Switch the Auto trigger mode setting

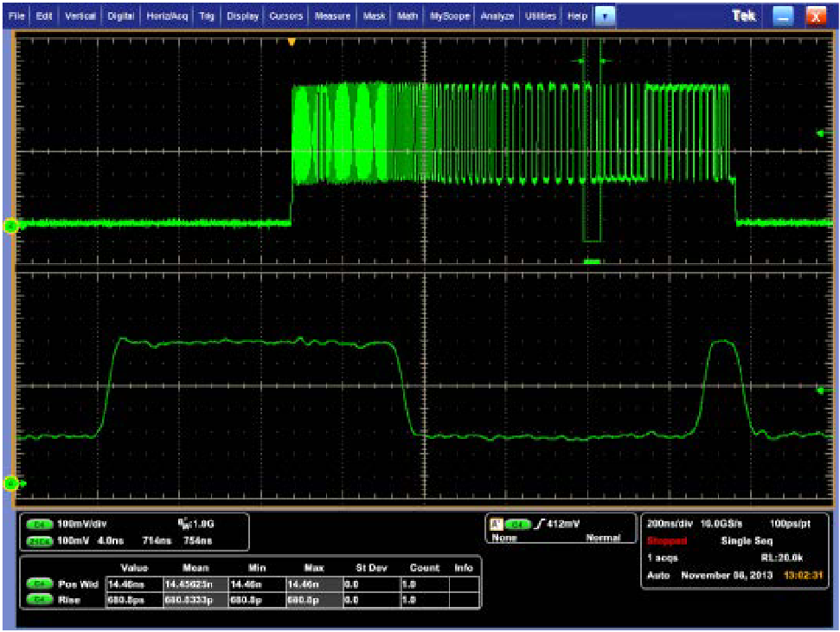point(659,574)
